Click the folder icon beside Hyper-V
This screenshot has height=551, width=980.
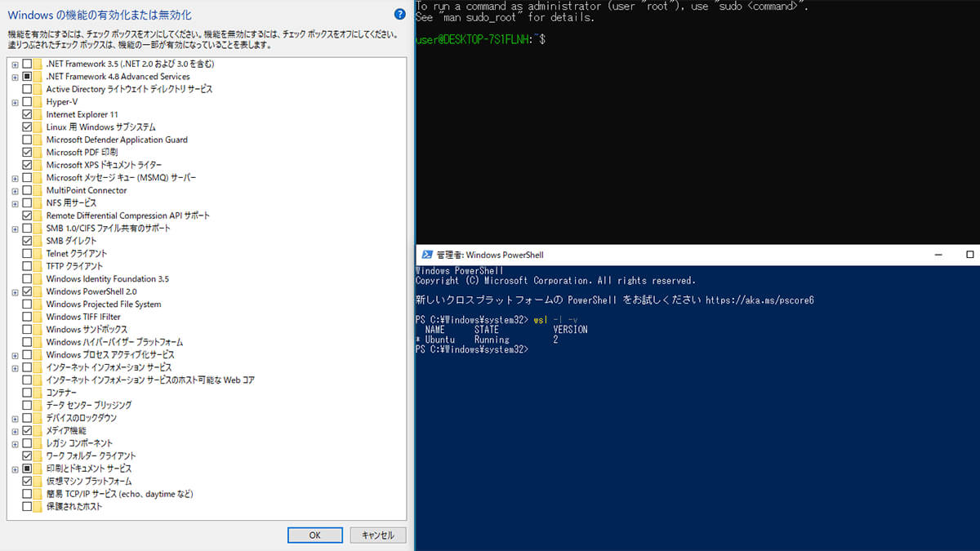tap(39, 102)
